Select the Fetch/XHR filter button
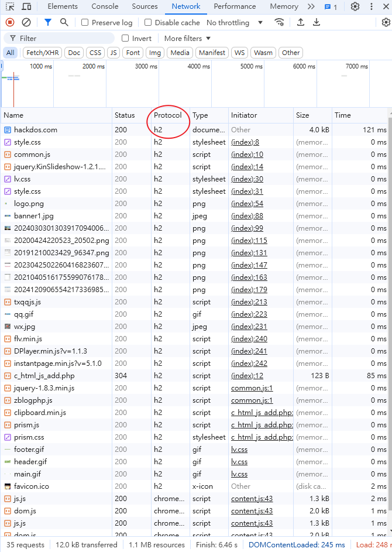The height and width of the screenshot is (552, 392). pyautogui.click(x=43, y=53)
